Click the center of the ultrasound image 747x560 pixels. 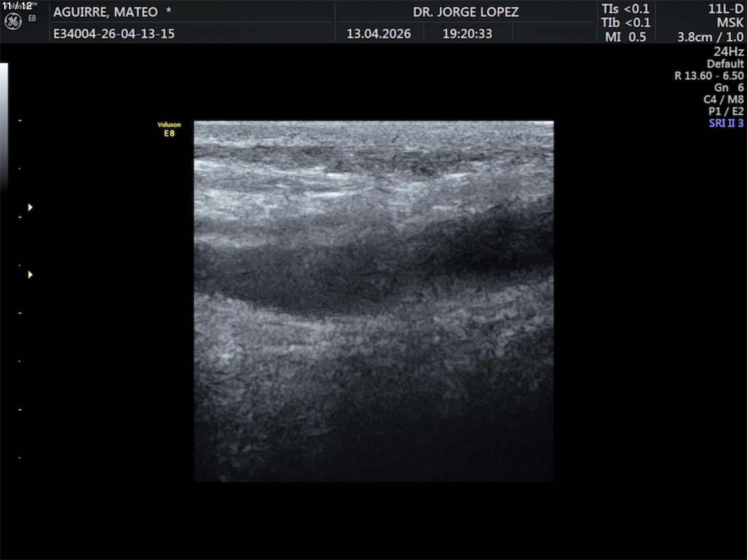[373, 301]
